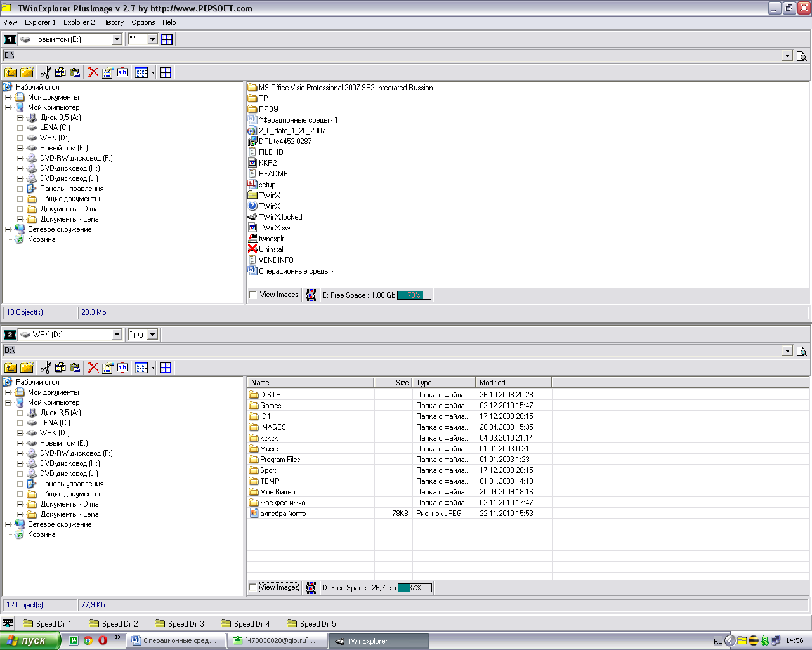Click E:\ path input field

click(392, 56)
